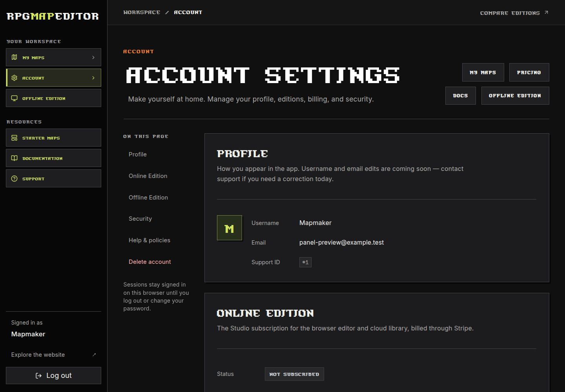Click the Log out door-arrow icon

click(x=38, y=376)
